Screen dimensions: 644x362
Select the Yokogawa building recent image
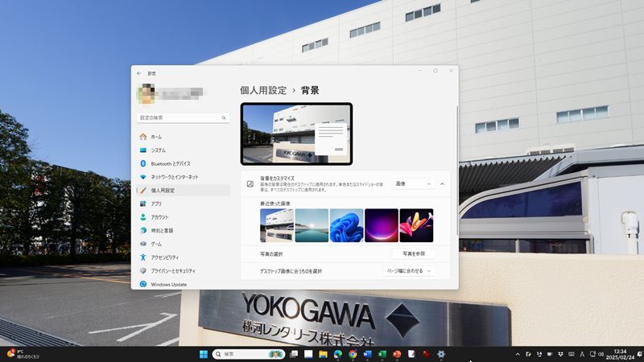277,225
